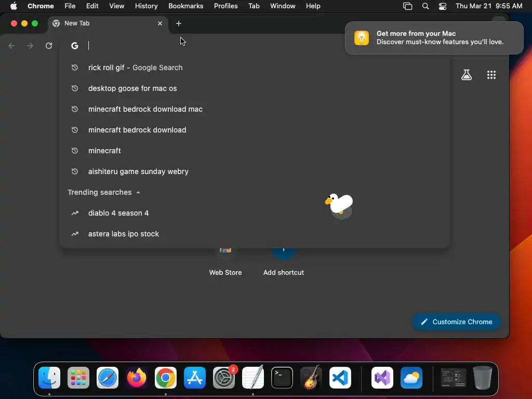Select trending 'diablo 4 season 4'
Screen dimensions: 532x399
(x=255, y=213)
